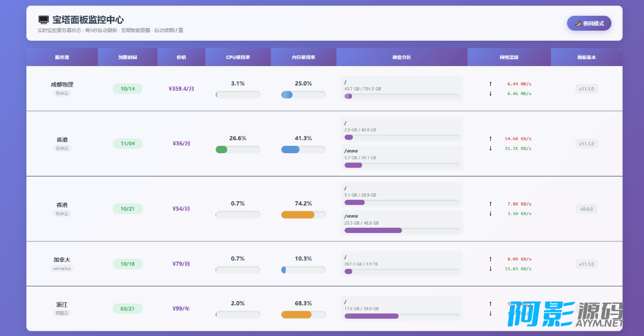Click the ¥359.4/月 price link
The height and width of the screenshot is (336, 644).
tap(181, 89)
